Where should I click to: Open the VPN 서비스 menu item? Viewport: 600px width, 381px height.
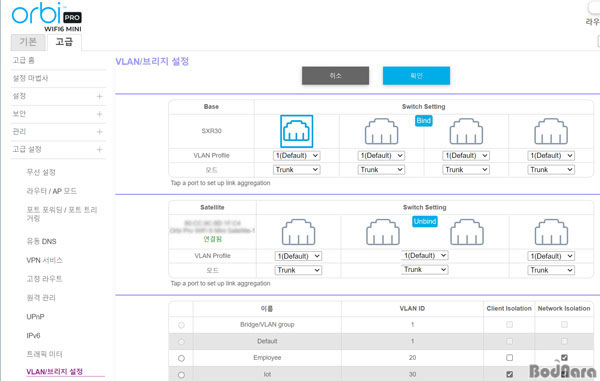(x=44, y=260)
